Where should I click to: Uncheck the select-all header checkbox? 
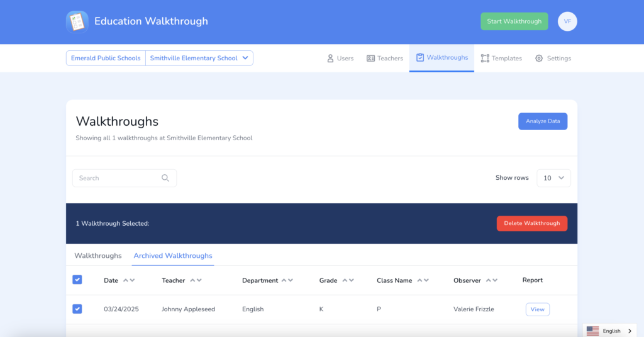click(77, 280)
